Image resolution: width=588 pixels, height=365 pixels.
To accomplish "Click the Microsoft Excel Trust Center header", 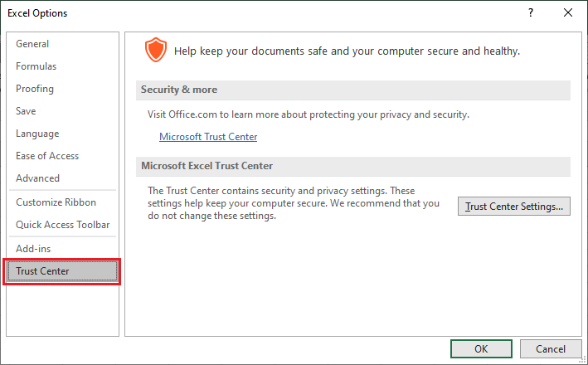I will 207,166.
